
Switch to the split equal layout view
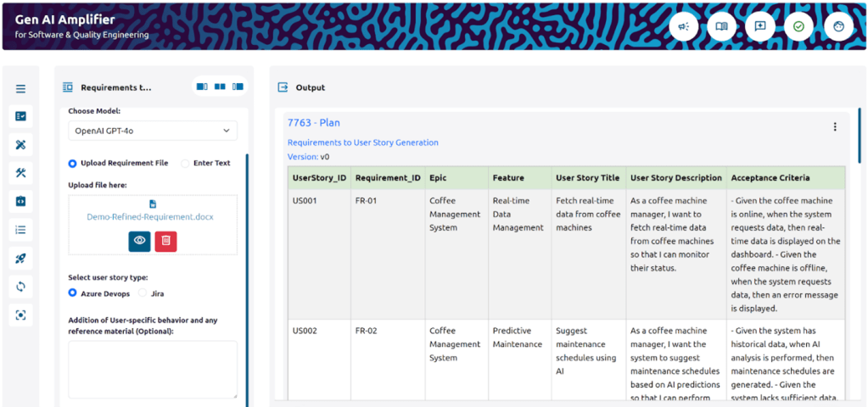220,86
